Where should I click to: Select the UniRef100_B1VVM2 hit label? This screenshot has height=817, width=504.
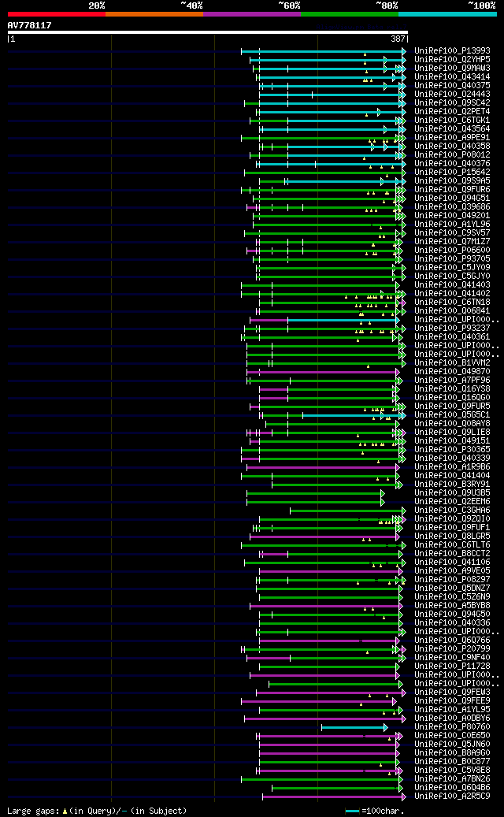click(453, 362)
